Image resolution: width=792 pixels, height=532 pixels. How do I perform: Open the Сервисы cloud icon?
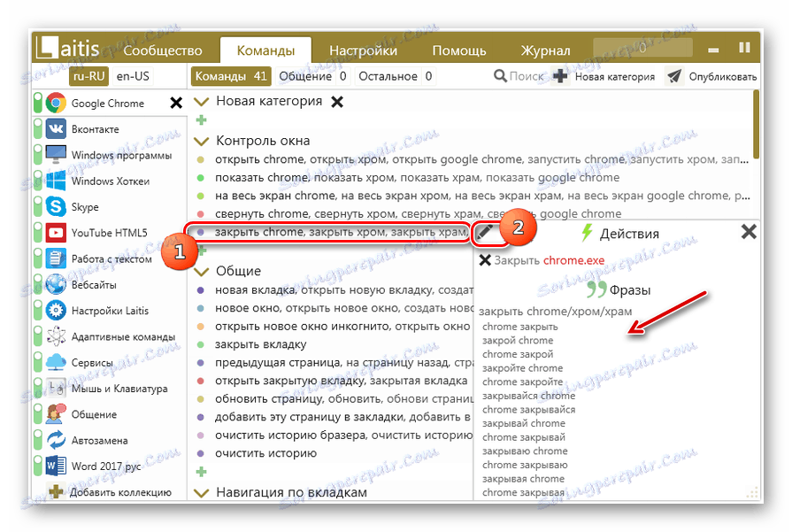coord(56,362)
